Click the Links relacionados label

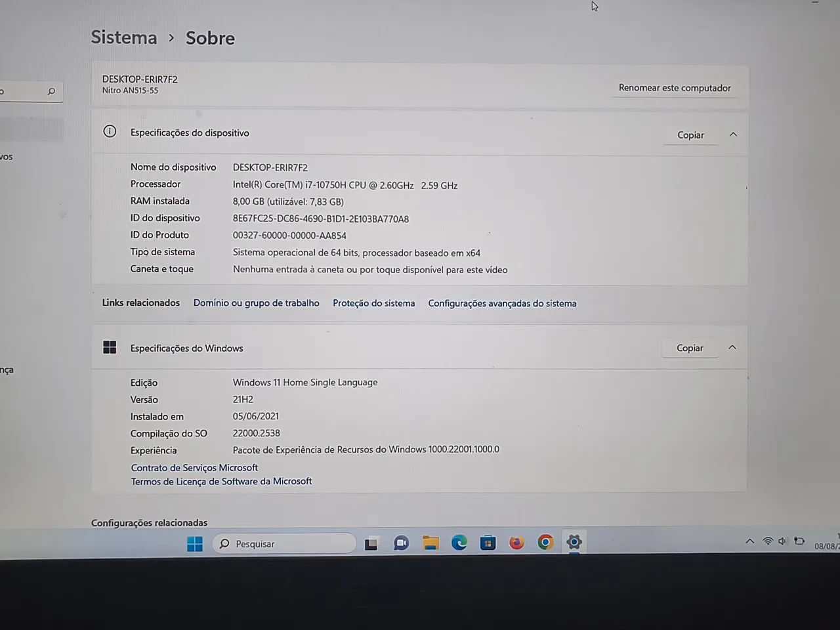tap(141, 303)
